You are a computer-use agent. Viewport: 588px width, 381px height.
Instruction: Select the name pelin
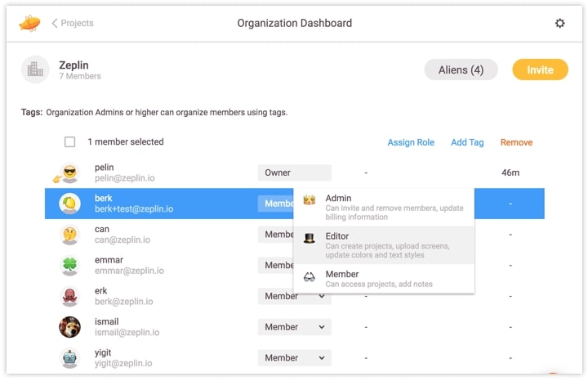coord(104,168)
